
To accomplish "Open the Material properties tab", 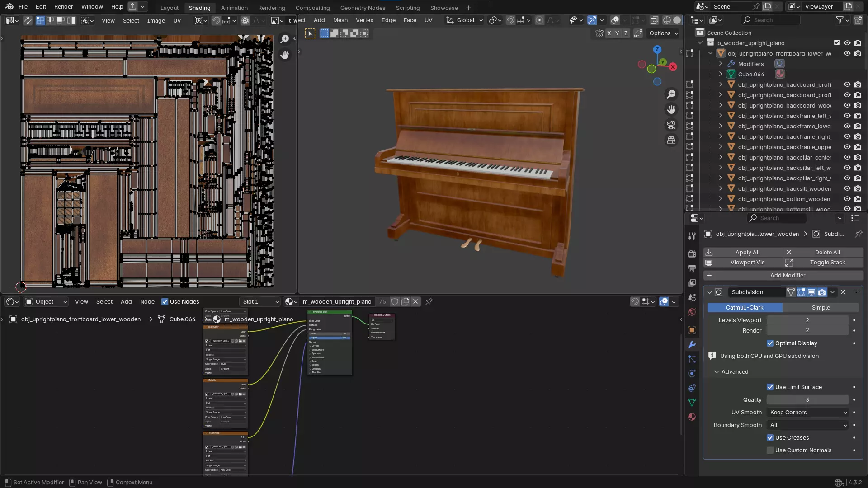I will click(x=692, y=417).
